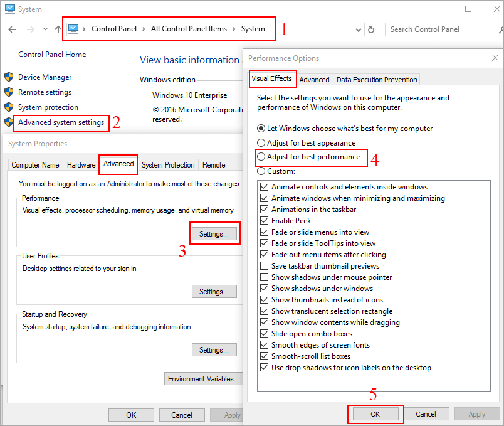Click the Up one level arrow

pyautogui.click(x=58, y=29)
